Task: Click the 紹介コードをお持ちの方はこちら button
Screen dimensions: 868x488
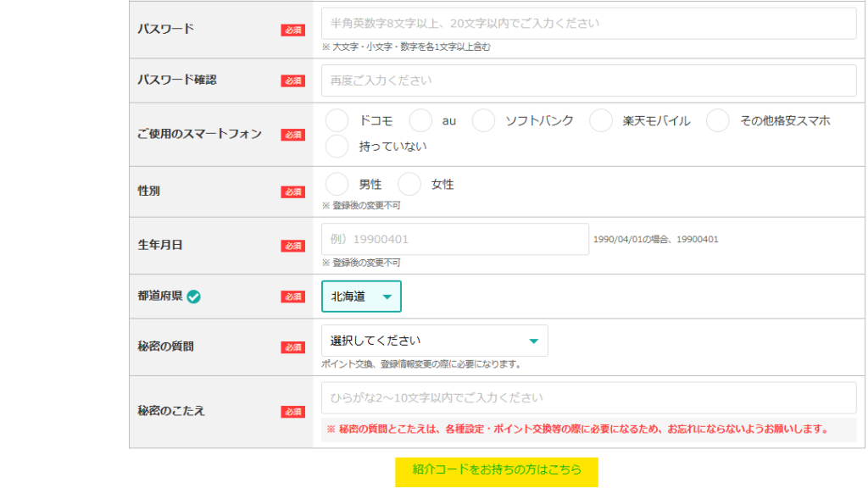Action: point(497,470)
